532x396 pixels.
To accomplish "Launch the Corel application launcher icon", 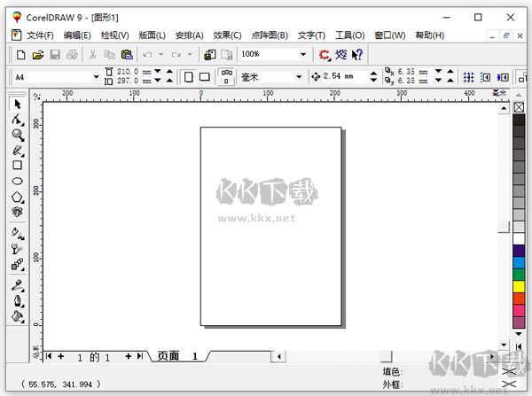I will point(325,55).
